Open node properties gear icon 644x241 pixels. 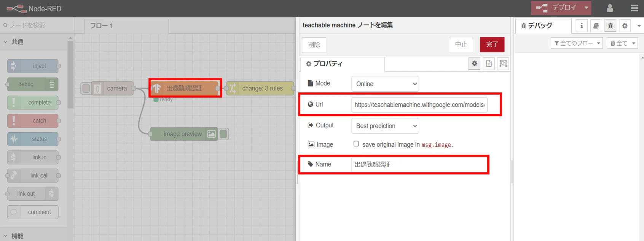[x=474, y=63]
